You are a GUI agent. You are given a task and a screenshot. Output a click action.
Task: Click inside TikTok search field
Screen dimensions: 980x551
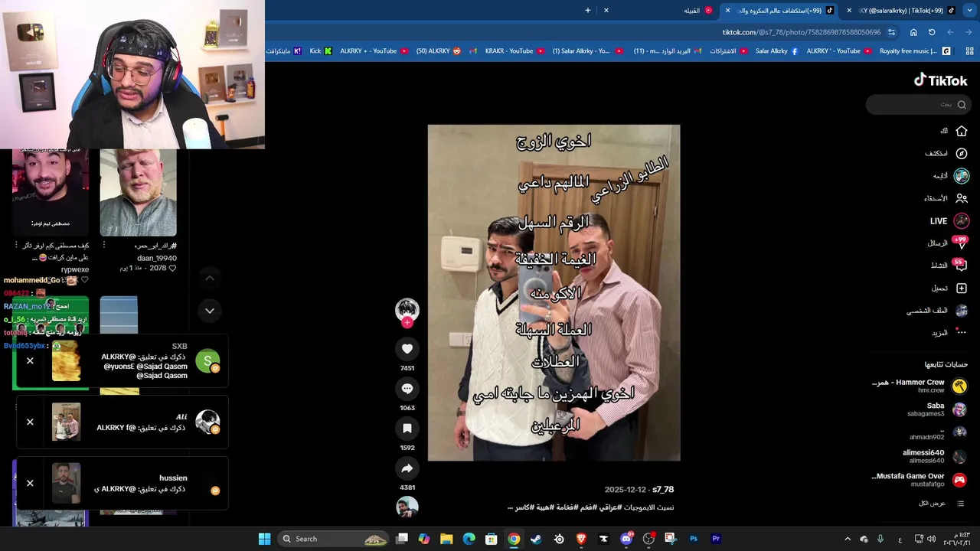click(917, 105)
